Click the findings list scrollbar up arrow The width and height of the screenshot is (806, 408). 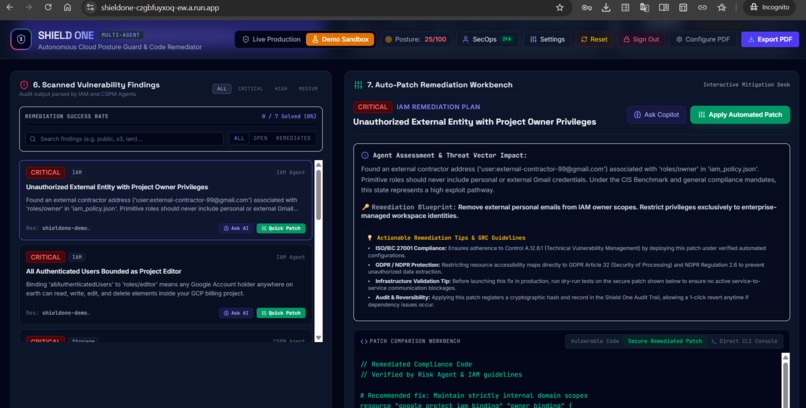[x=318, y=165]
